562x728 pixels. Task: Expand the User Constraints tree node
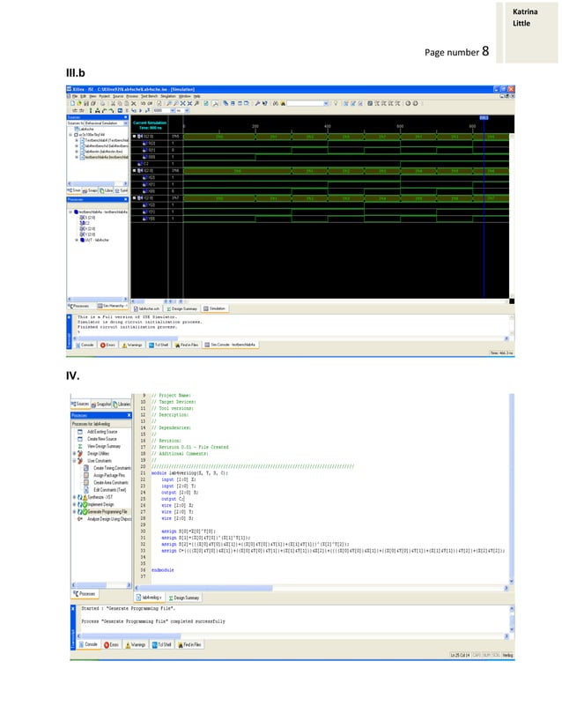74,461
